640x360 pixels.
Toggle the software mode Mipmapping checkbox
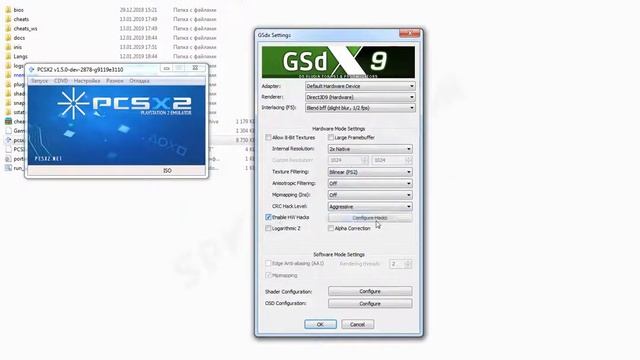point(268,276)
